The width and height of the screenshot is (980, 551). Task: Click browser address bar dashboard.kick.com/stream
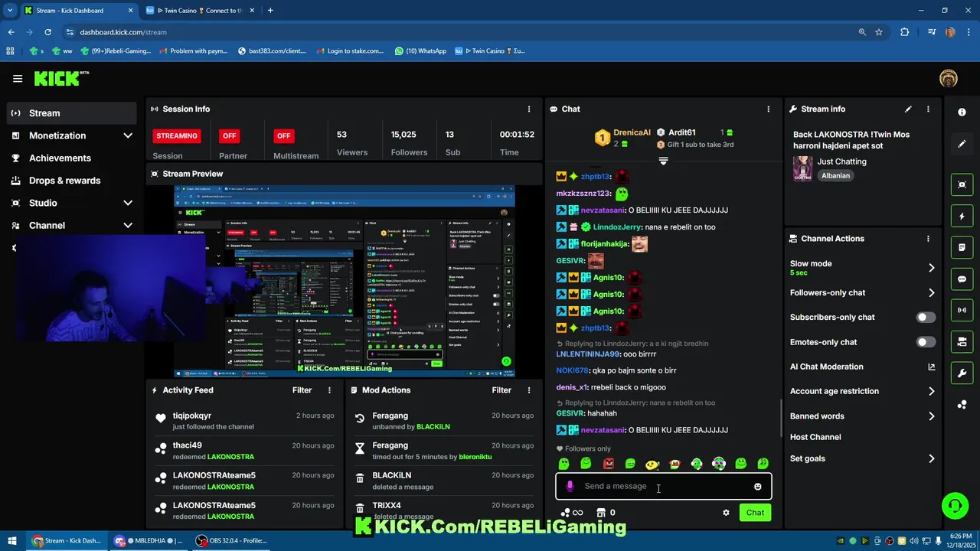click(459, 32)
